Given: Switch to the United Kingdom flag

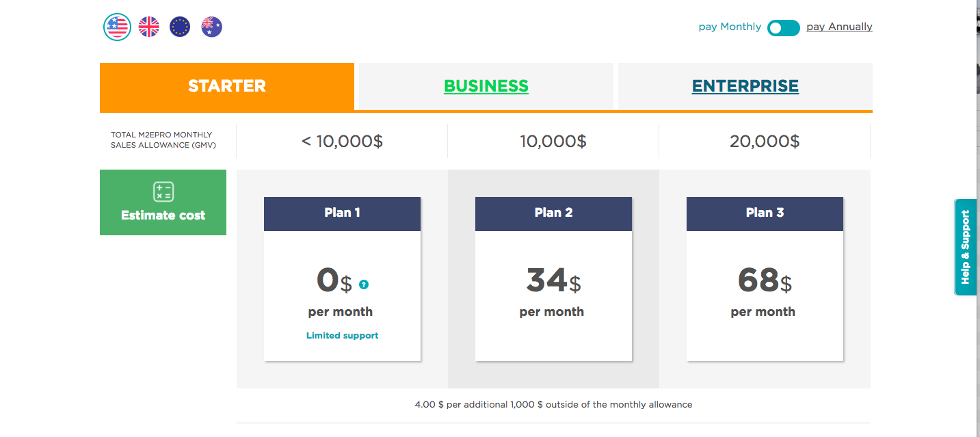Looking at the screenshot, I should point(148,27).
